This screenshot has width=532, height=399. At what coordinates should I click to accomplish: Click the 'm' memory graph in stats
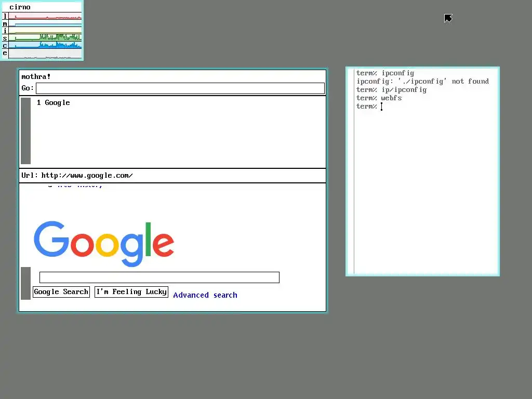point(45,23)
